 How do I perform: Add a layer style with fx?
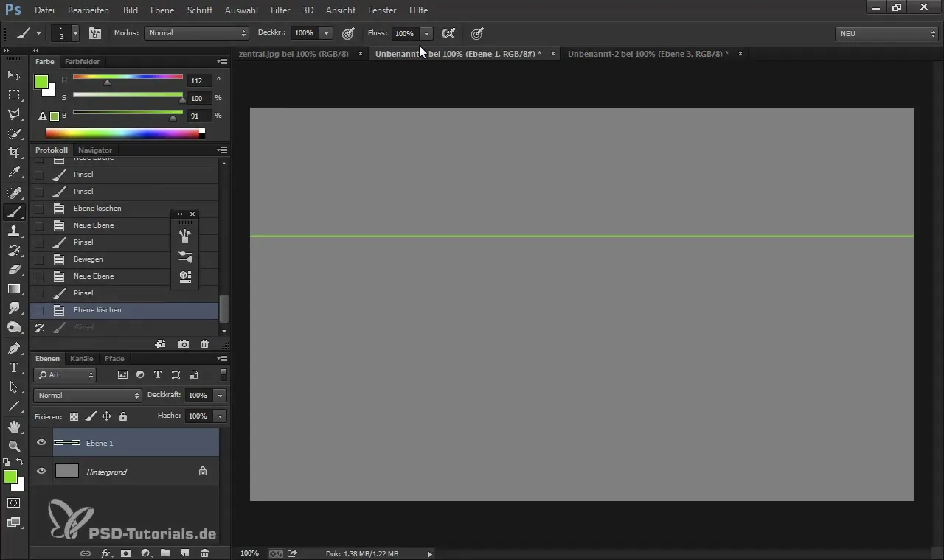(x=105, y=553)
